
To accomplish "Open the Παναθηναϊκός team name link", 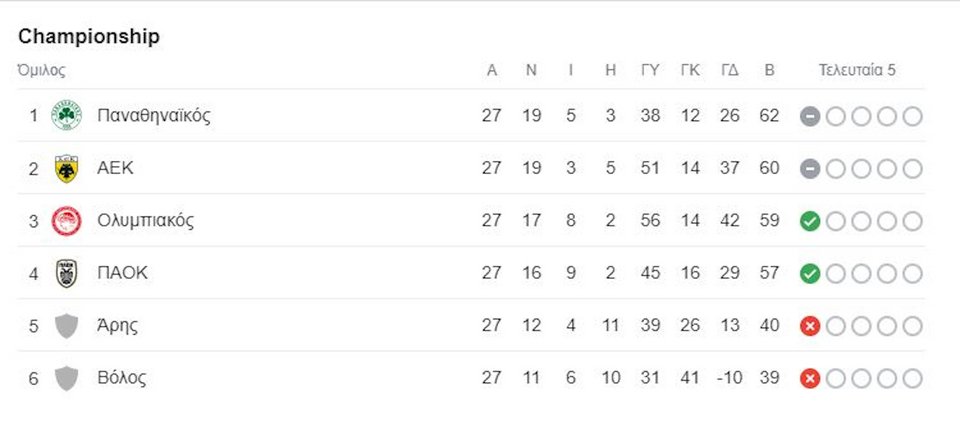I will point(154,115).
